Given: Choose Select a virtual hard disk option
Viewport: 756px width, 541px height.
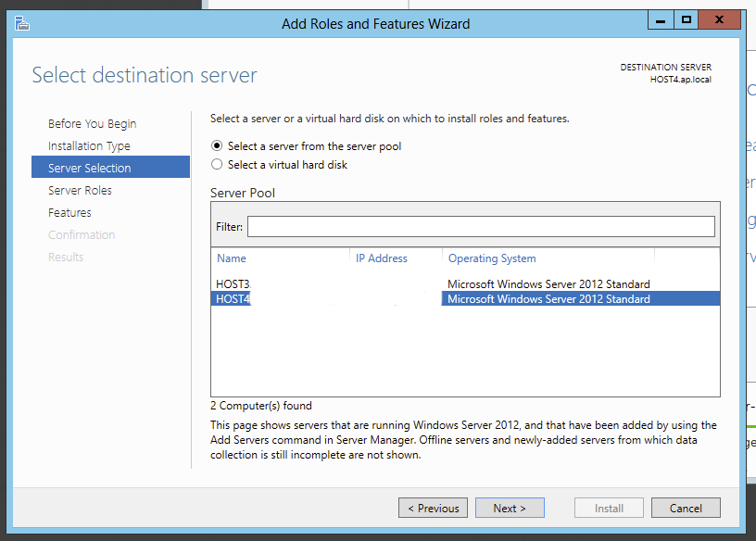Looking at the screenshot, I should pyautogui.click(x=218, y=165).
